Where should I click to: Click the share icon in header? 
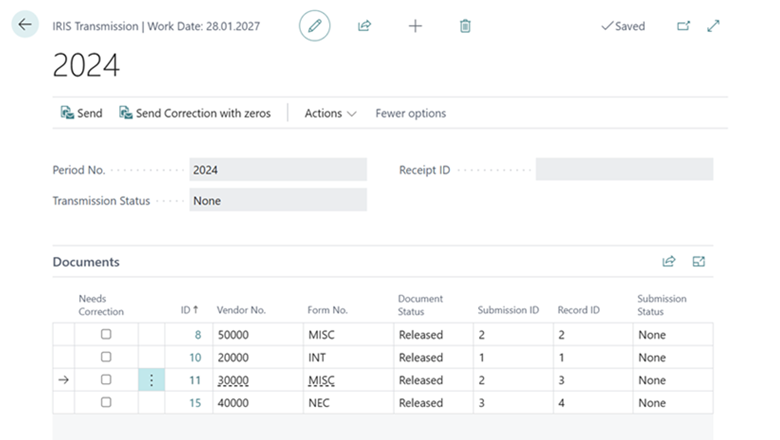[365, 26]
